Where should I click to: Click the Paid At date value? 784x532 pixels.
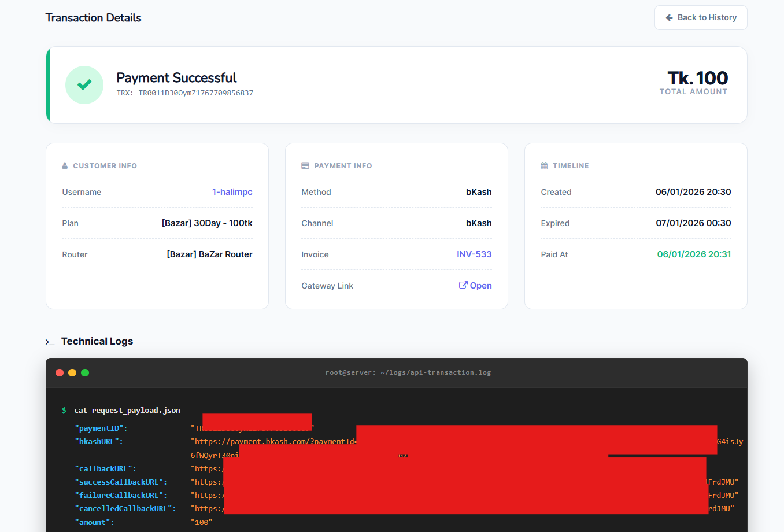click(694, 254)
